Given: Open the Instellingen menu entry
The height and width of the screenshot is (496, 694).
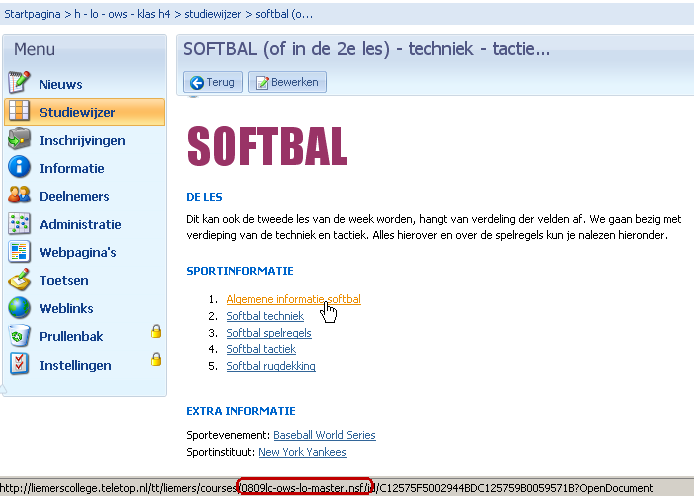Looking at the screenshot, I should click(x=75, y=365).
